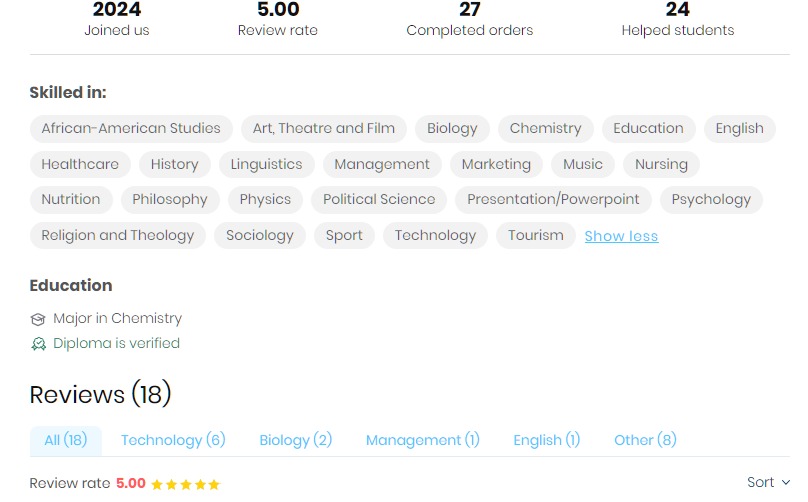Collapse skills with Show less

621,236
